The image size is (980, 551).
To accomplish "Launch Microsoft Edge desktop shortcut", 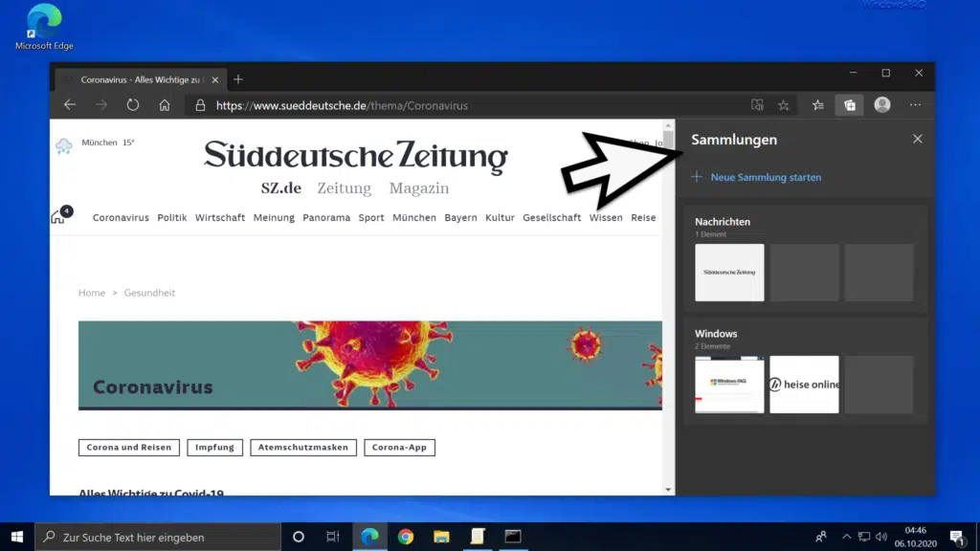I will [x=44, y=27].
